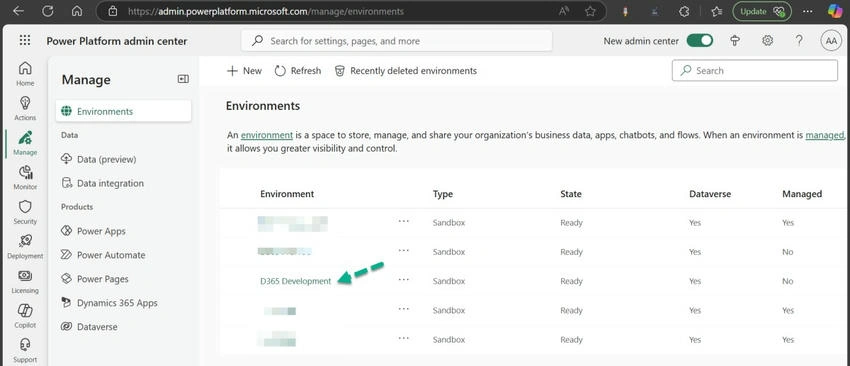Viewport: 850px width, 366px height.
Task: Open ellipsis menu for fourth environment row
Action: [403, 309]
